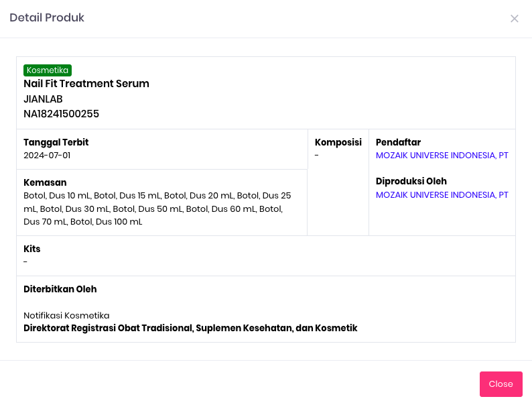Screen dimensions: 532x407
Task: Click the green Kosmetika badge
Action: tap(47, 70)
